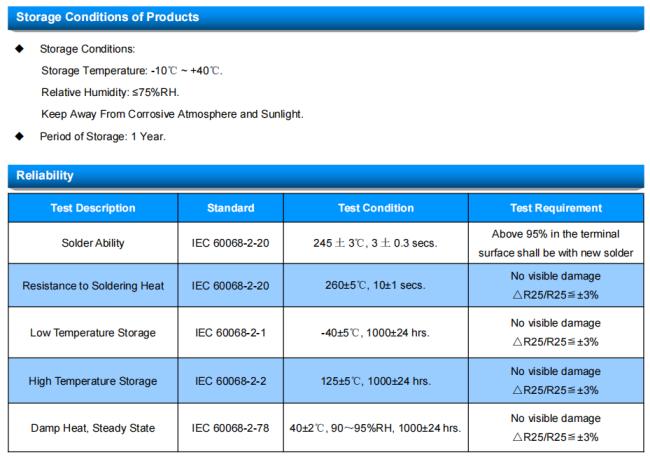The image size is (650, 457).
Task: Select the Solder Ability cell
Action: pos(93,243)
